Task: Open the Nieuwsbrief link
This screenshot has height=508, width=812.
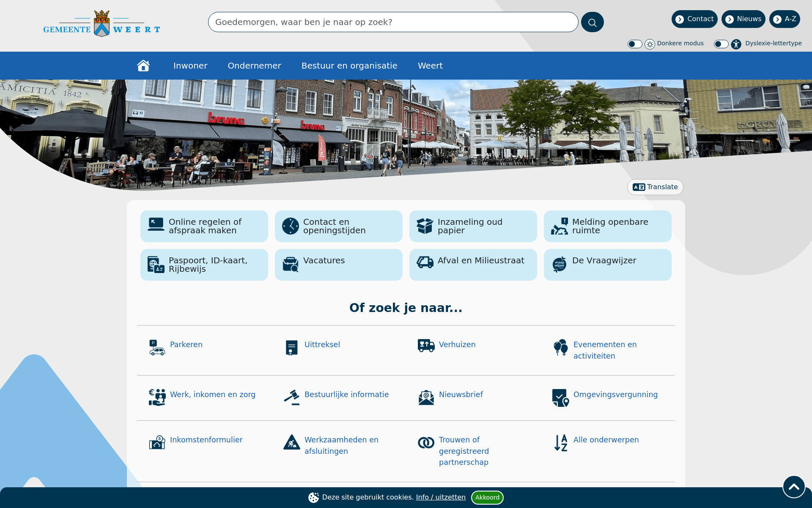Action: [461, 395]
